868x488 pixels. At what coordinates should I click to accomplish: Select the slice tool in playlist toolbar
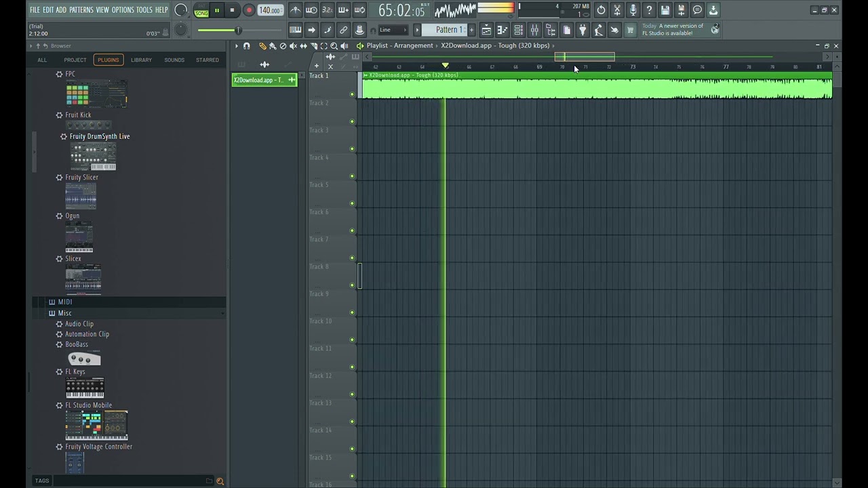314,46
